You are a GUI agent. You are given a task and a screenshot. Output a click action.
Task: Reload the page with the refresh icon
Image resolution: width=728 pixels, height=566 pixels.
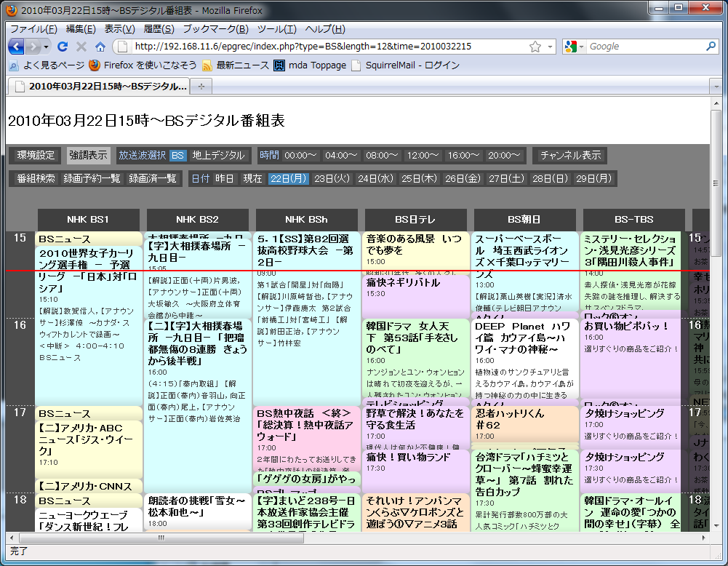click(63, 47)
